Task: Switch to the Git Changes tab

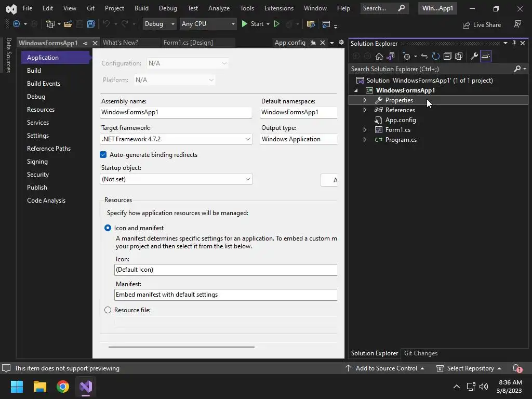Action: click(421, 353)
